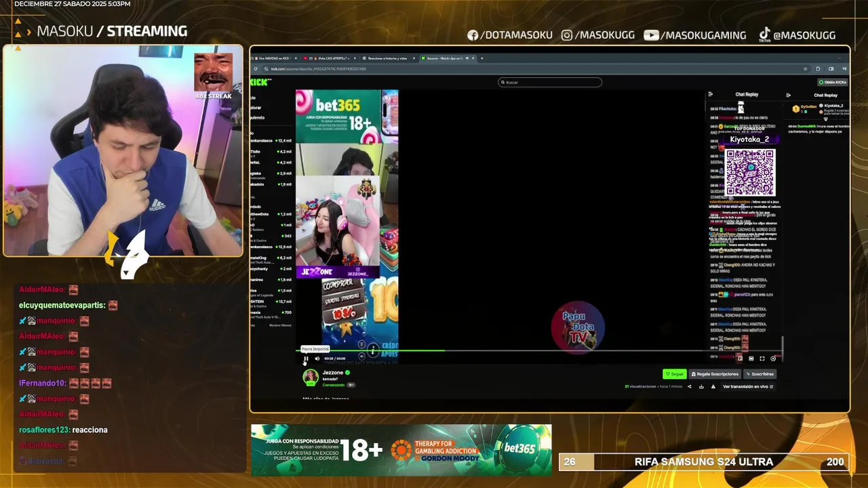Viewport: 868px width, 488px height.
Task: Switch to the Pelea CASI ATROPELL tab
Action: coord(330,58)
